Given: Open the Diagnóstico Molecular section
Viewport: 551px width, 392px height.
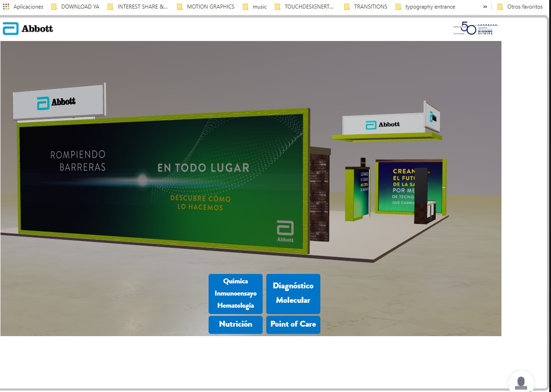Looking at the screenshot, I should coord(293,294).
